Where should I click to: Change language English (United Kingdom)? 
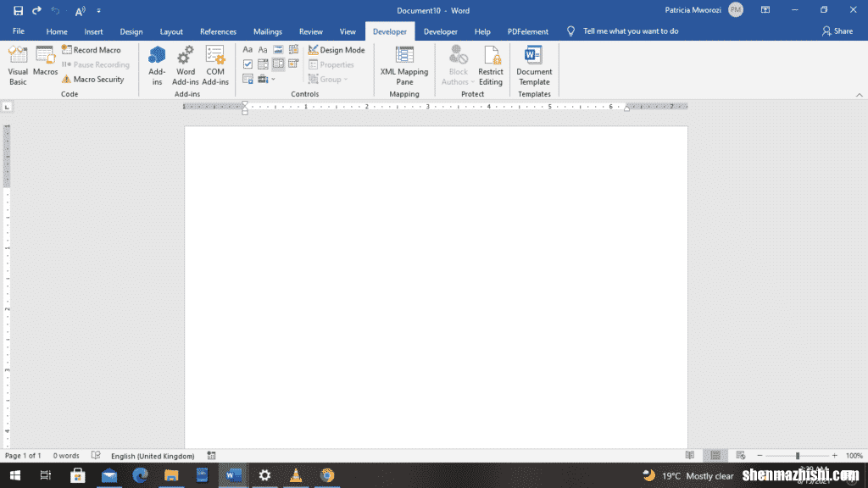[x=153, y=456]
